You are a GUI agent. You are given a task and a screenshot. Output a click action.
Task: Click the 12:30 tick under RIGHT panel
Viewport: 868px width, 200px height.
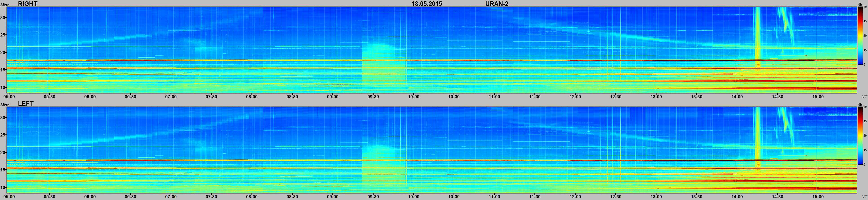(616, 97)
